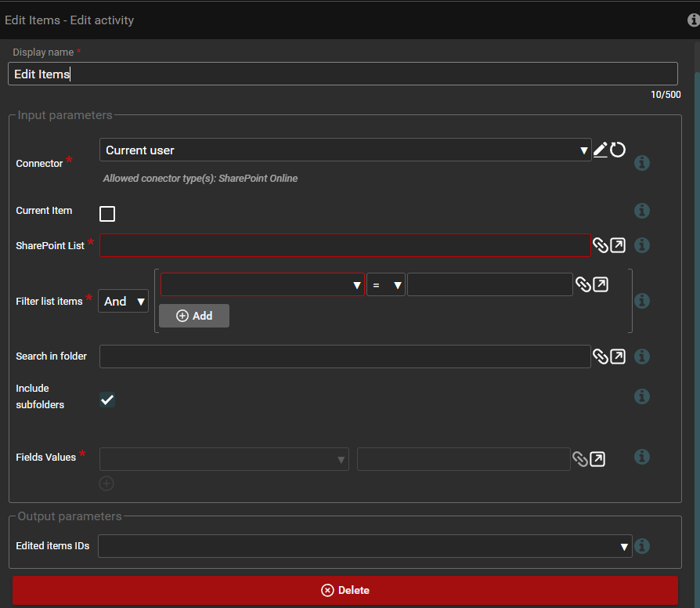700x608 pixels.
Task: Click the link icon in Filter list items row
Action: pos(583,284)
